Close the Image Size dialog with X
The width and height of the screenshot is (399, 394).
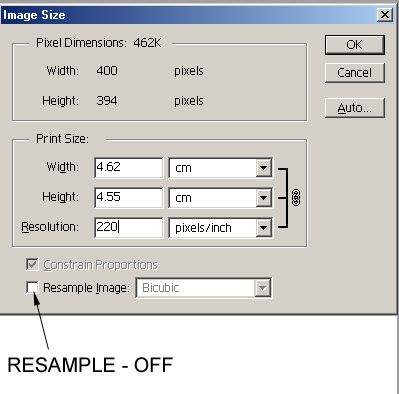(x=385, y=15)
